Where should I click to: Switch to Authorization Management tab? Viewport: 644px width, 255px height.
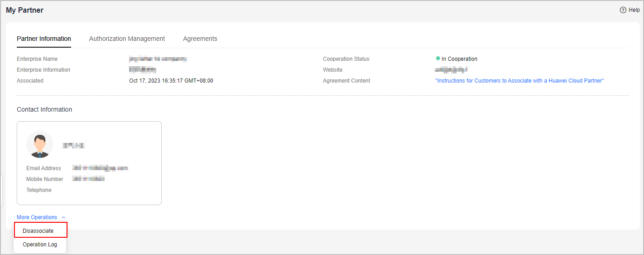point(127,39)
